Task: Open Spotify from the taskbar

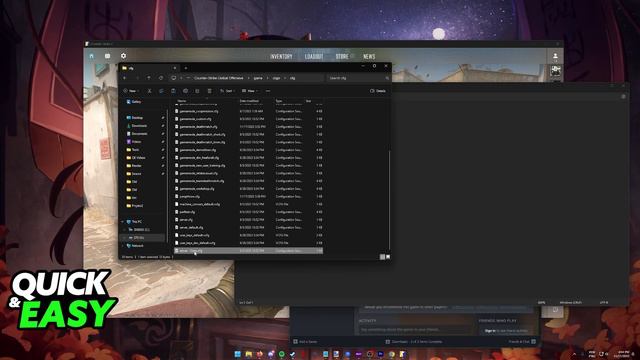Action: (282, 354)
